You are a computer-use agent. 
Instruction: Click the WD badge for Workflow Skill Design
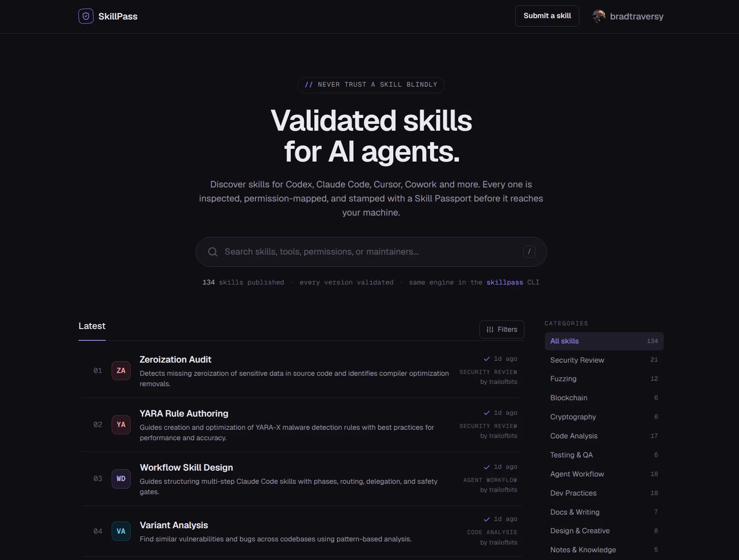point(121,479)
